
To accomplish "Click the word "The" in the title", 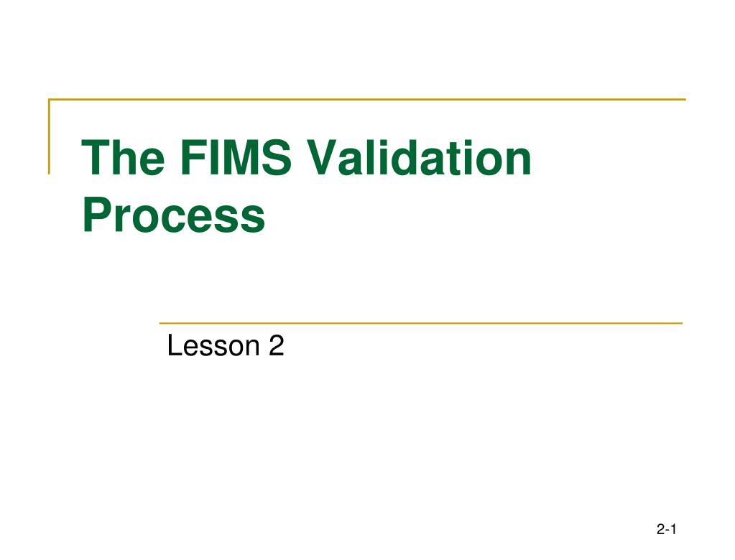I will 124,158.
